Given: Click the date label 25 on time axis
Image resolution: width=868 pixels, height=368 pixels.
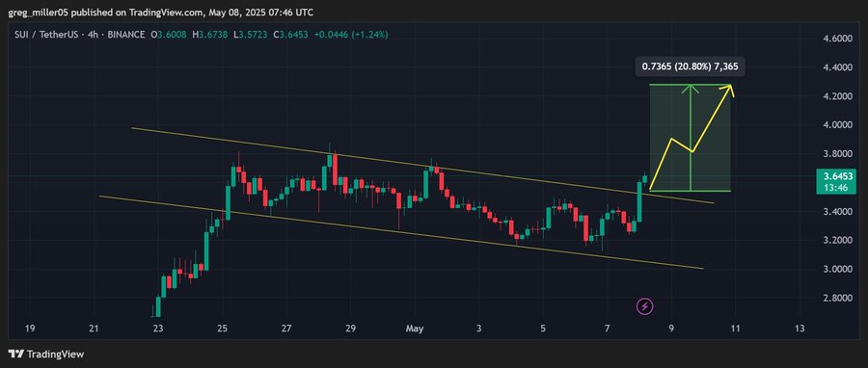Looking at the screenshot, I should (222, 329).
